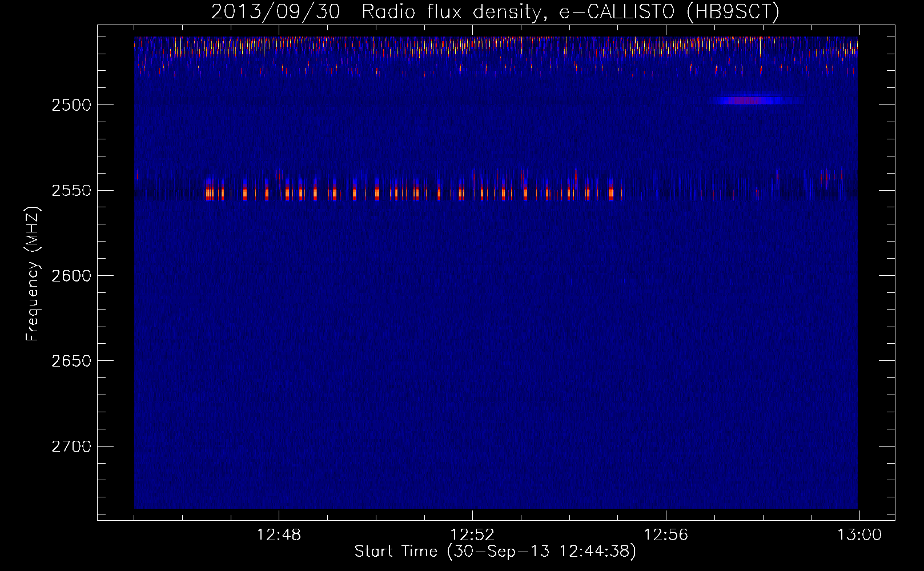Click the 12:56 time tick label
The width and height of the screenshot is (924, 571).
(666, 535)
